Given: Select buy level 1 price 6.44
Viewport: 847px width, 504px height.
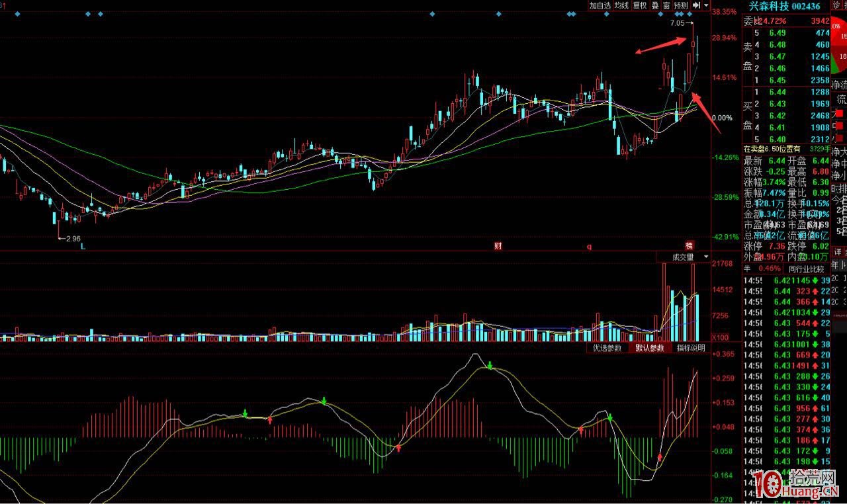Looking at the screenshot, I should coord(778,93).
